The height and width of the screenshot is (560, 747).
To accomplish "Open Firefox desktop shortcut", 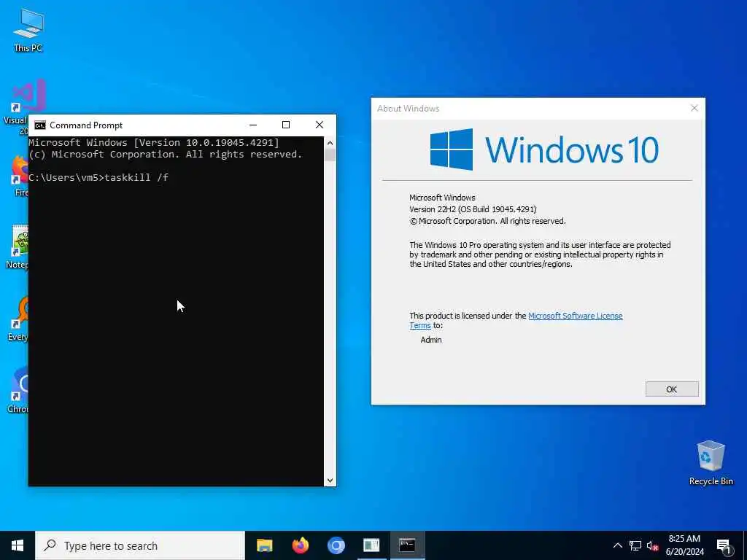I will 19,175.
